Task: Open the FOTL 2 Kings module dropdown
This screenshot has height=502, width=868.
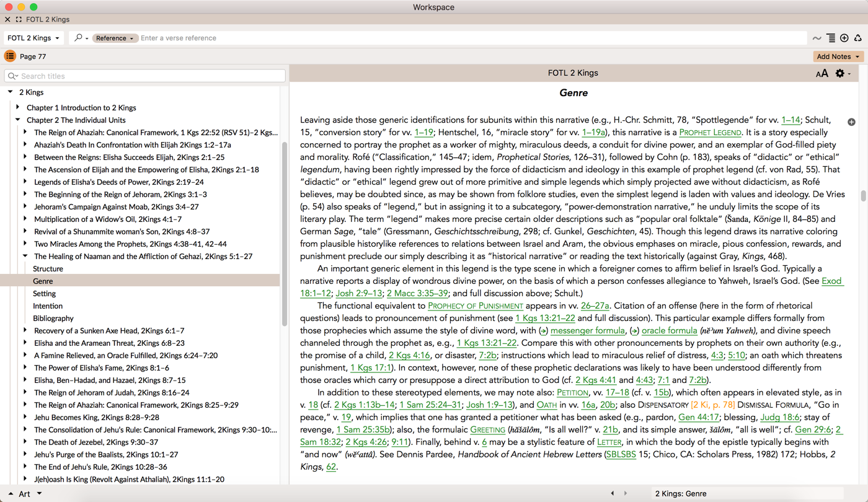Action: 33,38
